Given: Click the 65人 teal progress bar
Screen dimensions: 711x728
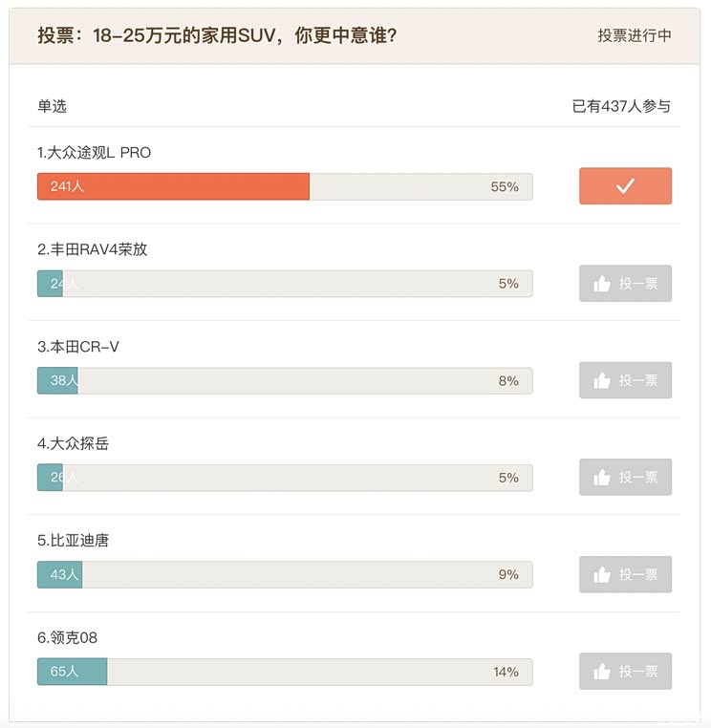Looking at the screenshot, I should (x=72, y=672).
